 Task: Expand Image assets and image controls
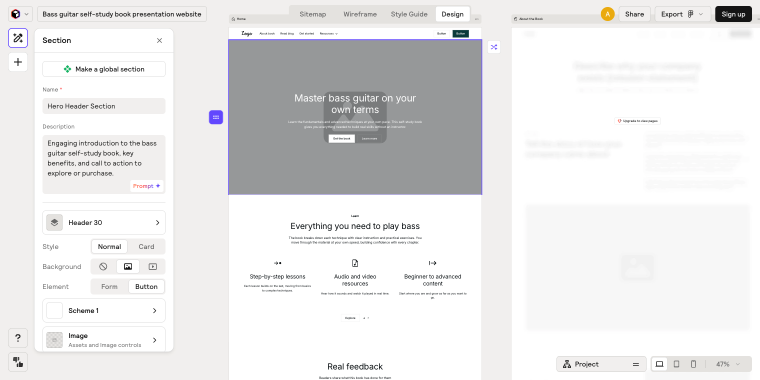(x=104, y=339)
